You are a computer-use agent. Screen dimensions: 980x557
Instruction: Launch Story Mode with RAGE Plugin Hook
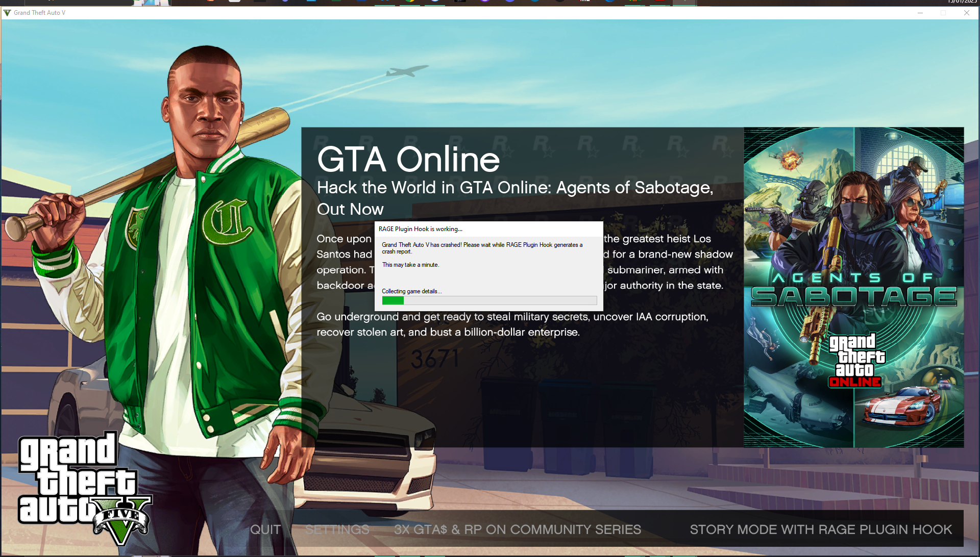coord(821,529)
